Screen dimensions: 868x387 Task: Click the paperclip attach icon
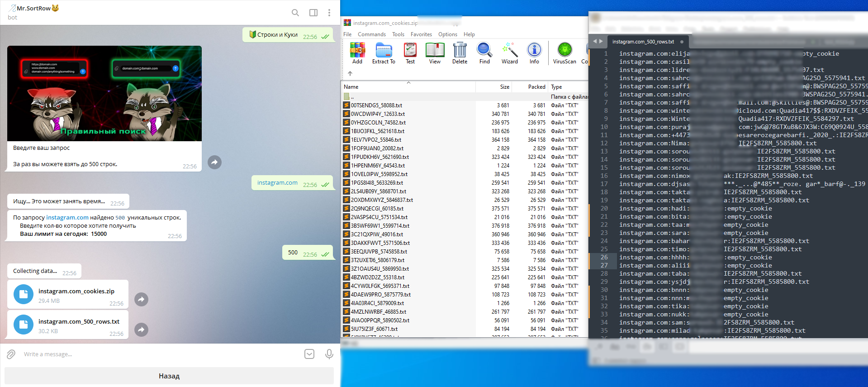[11, 354]
